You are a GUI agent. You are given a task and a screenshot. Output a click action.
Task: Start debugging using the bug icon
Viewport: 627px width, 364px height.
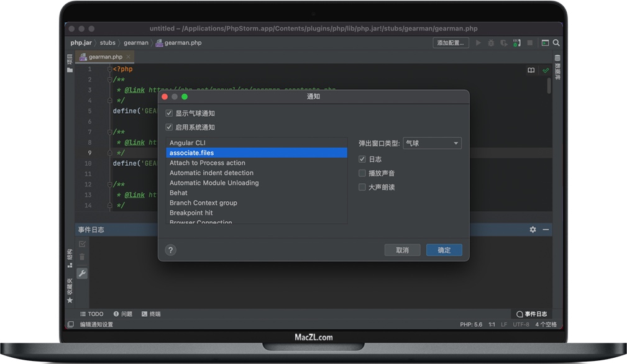490,43
